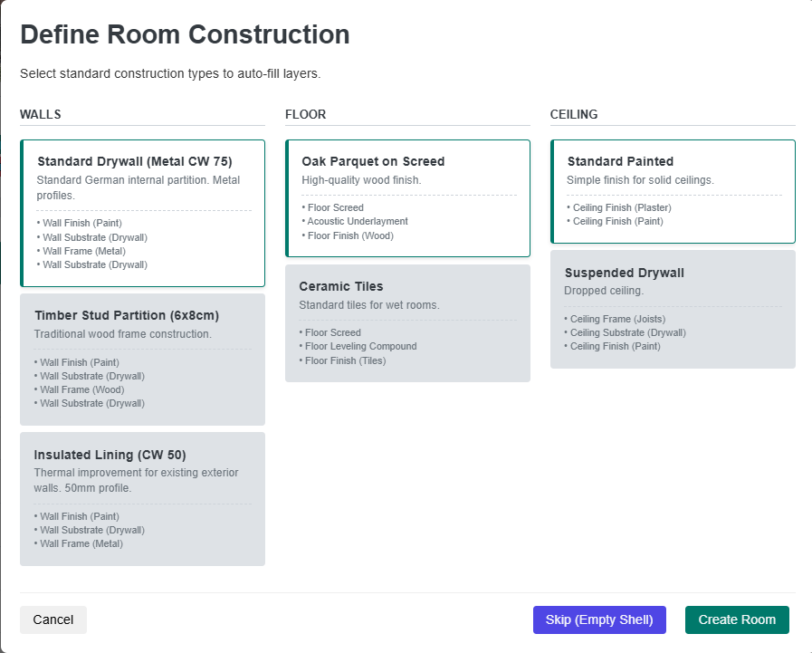
Task: Click 'Simple finish for solid ceilings.' description
Action: [640, 180]
